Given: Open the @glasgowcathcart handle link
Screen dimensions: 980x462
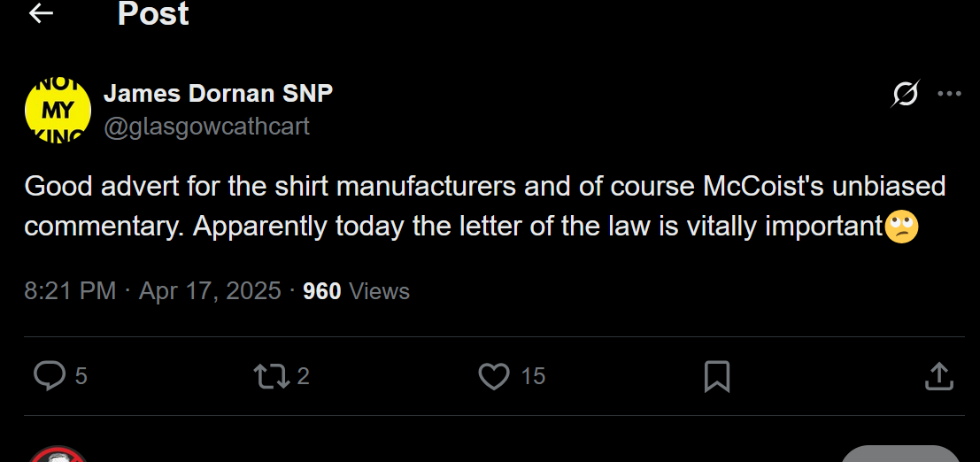Looking at the screenshot, I should coord(206,127).
